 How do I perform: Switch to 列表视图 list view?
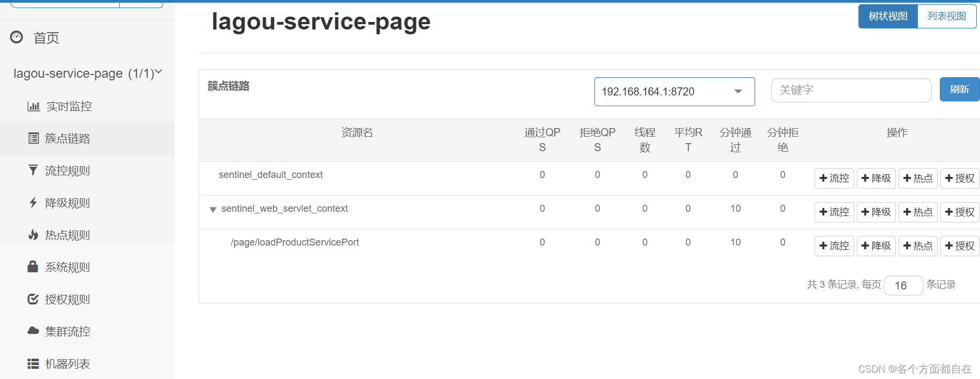pyautogui.click(x=947, y=16)
